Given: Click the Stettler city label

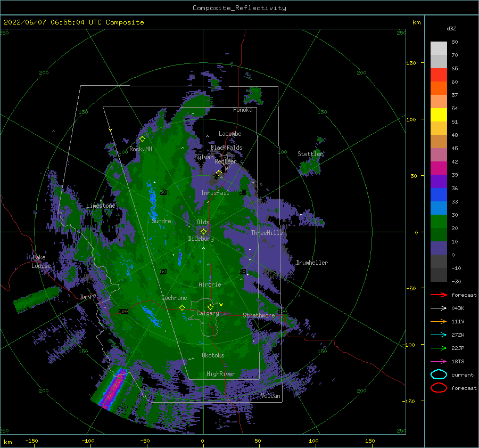Looking at the screenshot, I should pos(310,154).
